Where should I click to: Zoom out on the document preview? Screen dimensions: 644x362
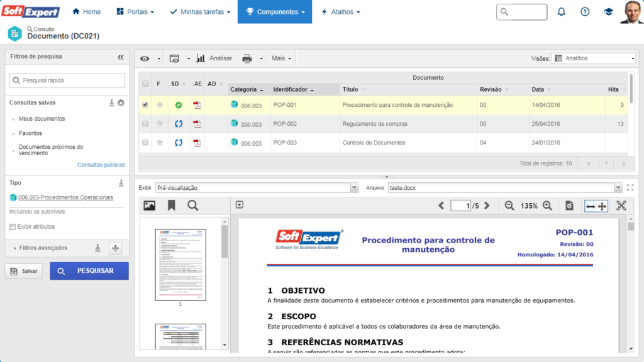tap(509, 206)
